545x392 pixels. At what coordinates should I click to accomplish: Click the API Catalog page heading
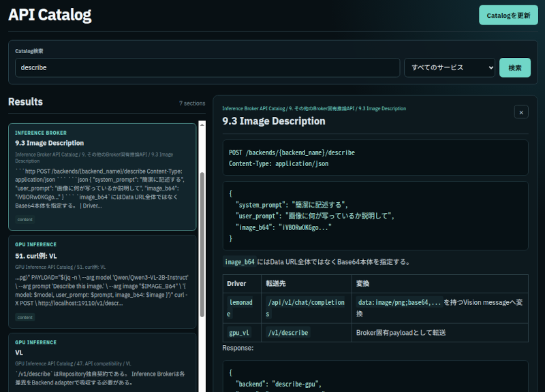[50, 15]
